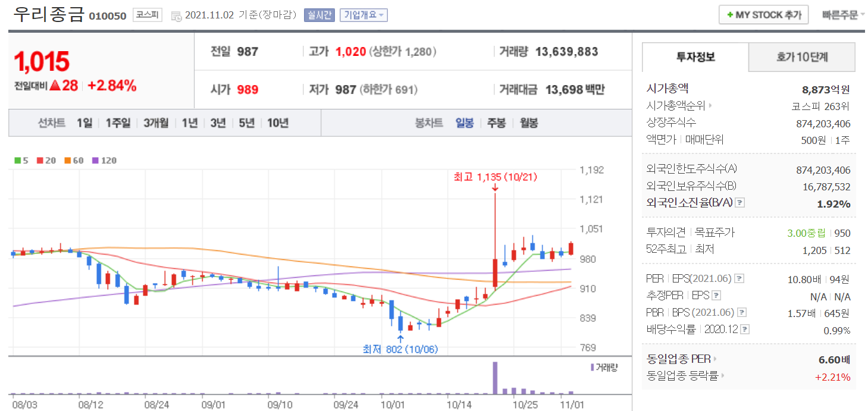The width and height of the screenshot is (868, 411).
Task: Select the 3년 line chart period
Action: [218, 123]
